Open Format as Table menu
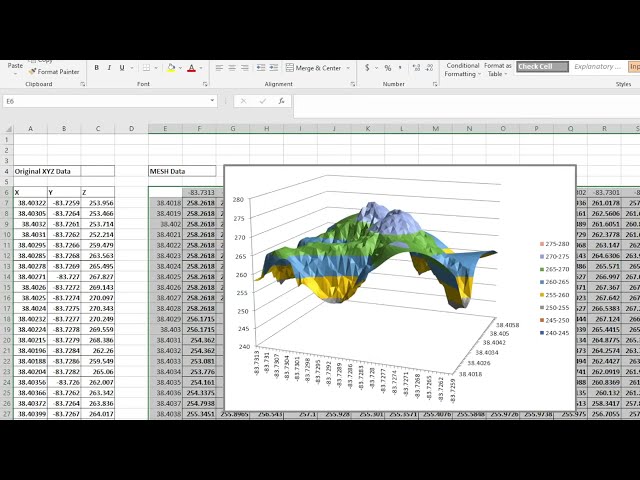This screenshot has width=640, height=480. pos(498,70)
